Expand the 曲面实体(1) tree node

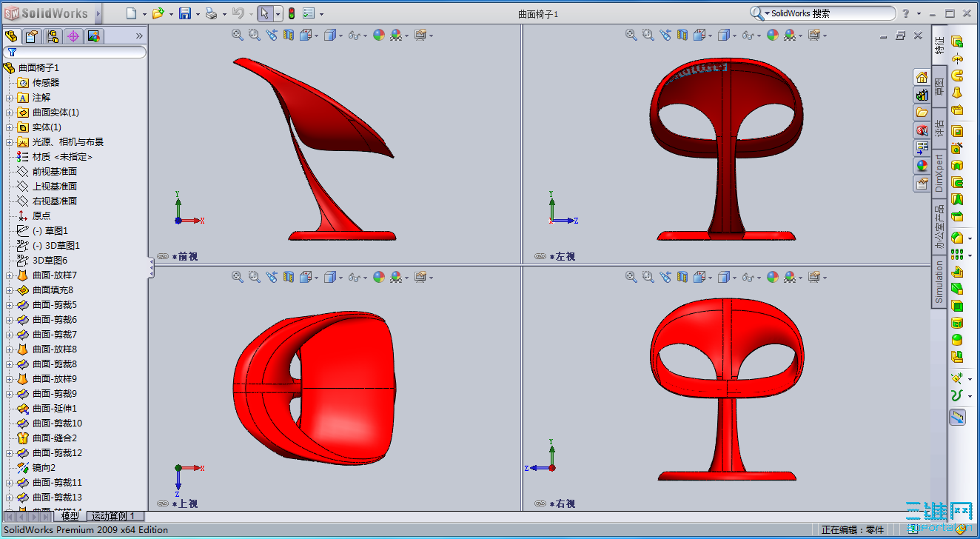[x=10, y=113]
